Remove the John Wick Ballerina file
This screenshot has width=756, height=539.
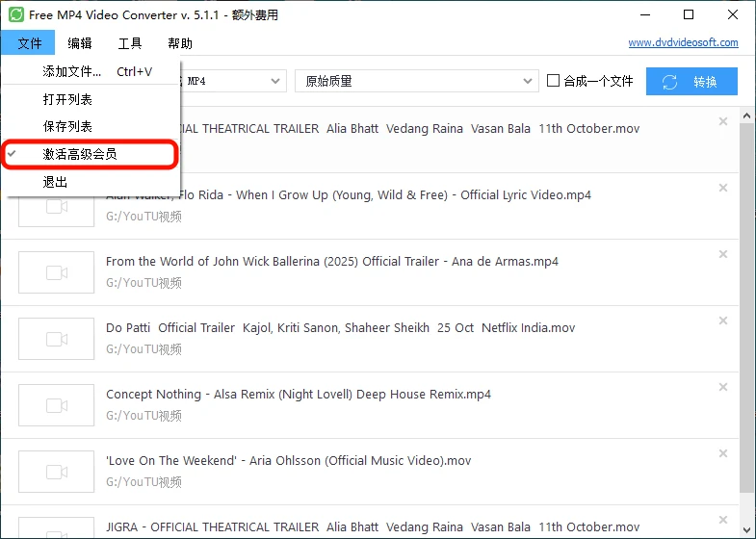pyautogui.click(x=722, y=254)
